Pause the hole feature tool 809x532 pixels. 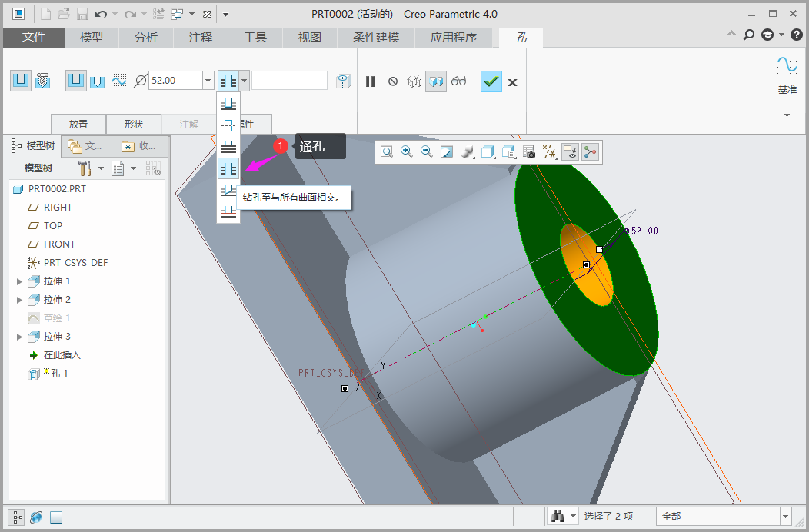click(371, 81)
